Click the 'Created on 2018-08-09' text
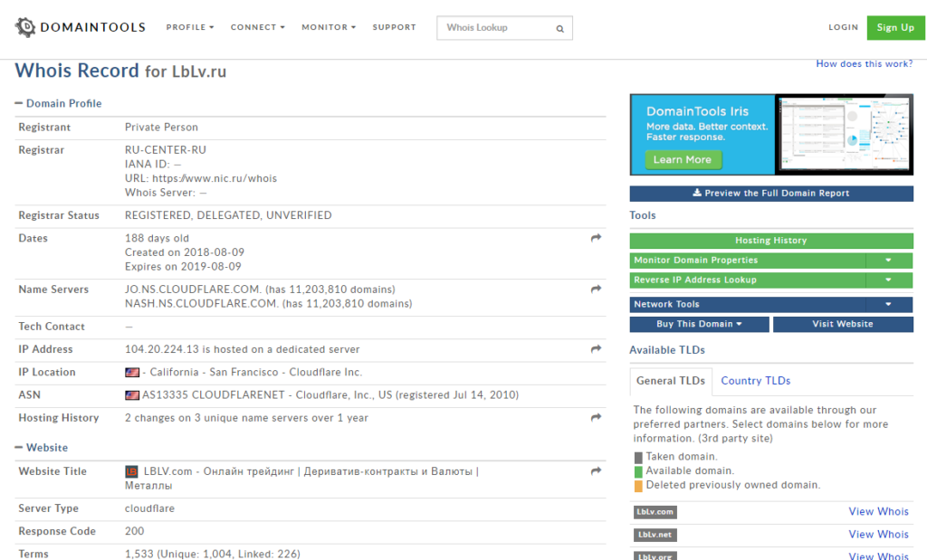 [x=185, y=252]
